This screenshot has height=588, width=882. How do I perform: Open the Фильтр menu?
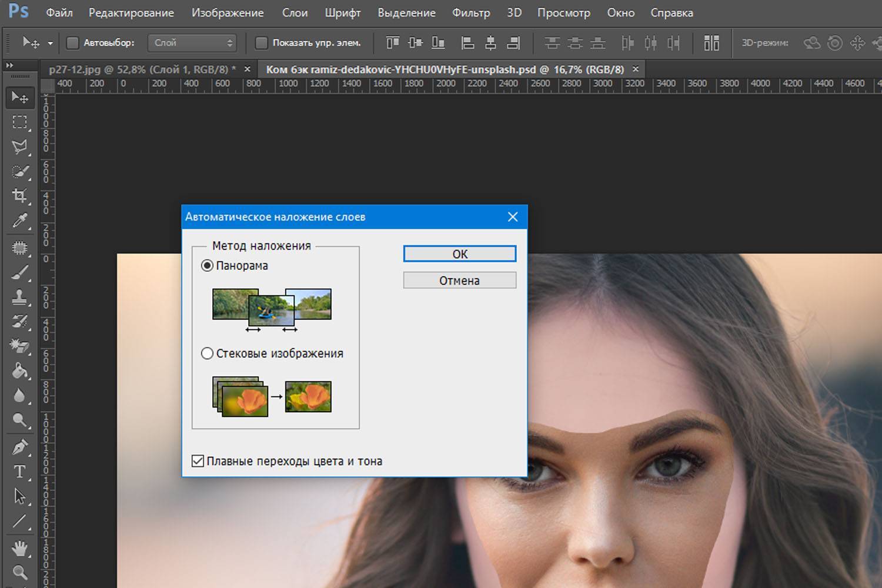[470, 12]
